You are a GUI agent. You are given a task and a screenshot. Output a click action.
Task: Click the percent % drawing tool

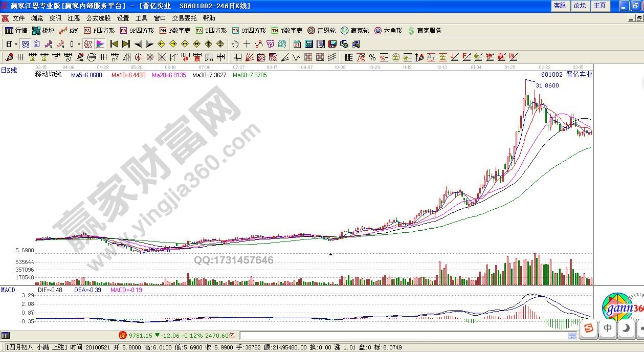click(372, 57)
